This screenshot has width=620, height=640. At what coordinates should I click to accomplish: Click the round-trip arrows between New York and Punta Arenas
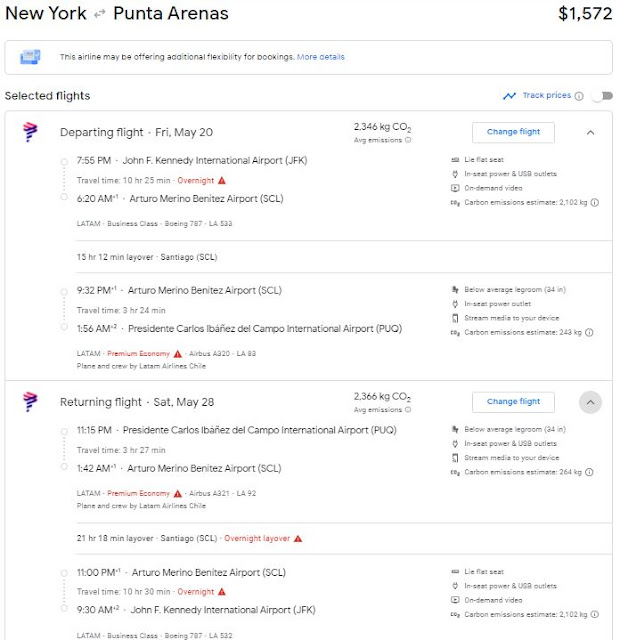tap(99, 15)
